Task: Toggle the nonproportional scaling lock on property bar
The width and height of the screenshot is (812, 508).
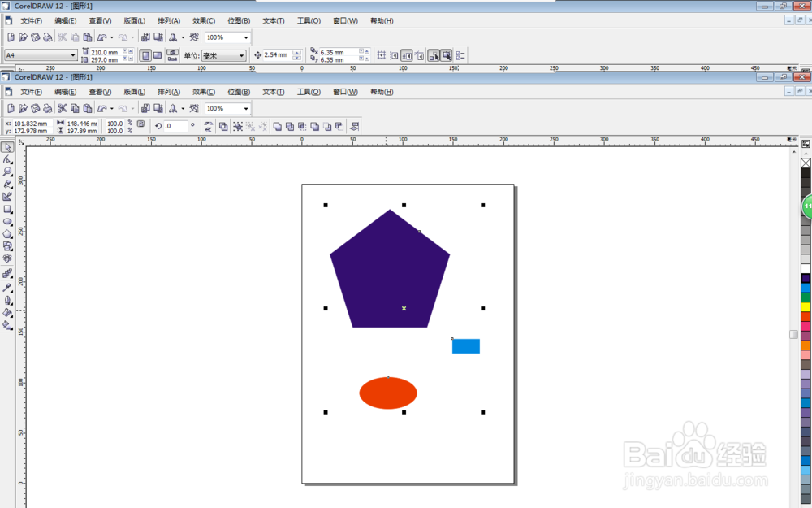Action: click(139, 125)
